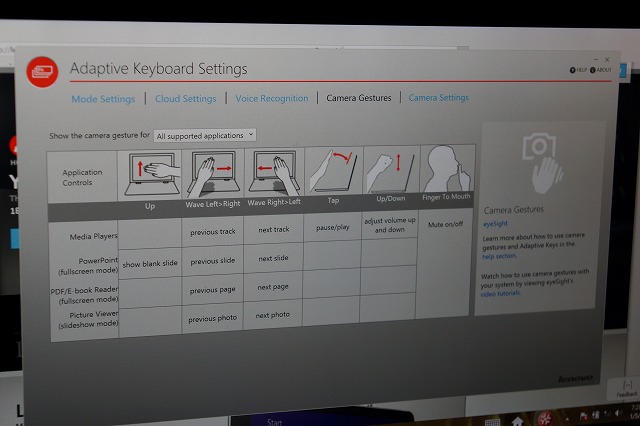The height and width of the screenshot is (426, 640).
Task: Close the Adaptive Keyboard Settings window
Action: 607,59
